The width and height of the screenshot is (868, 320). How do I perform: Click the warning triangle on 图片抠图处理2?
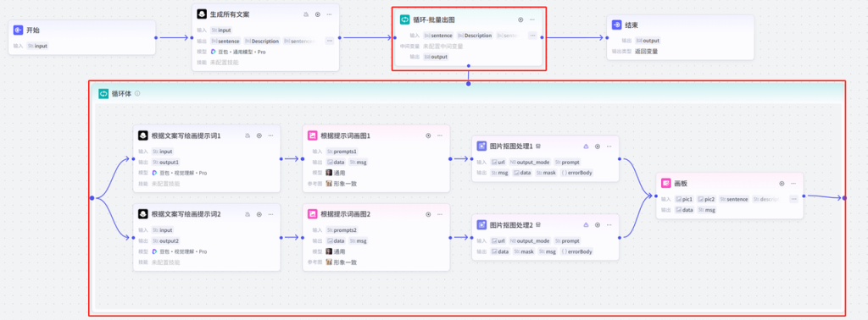[586, 225]
